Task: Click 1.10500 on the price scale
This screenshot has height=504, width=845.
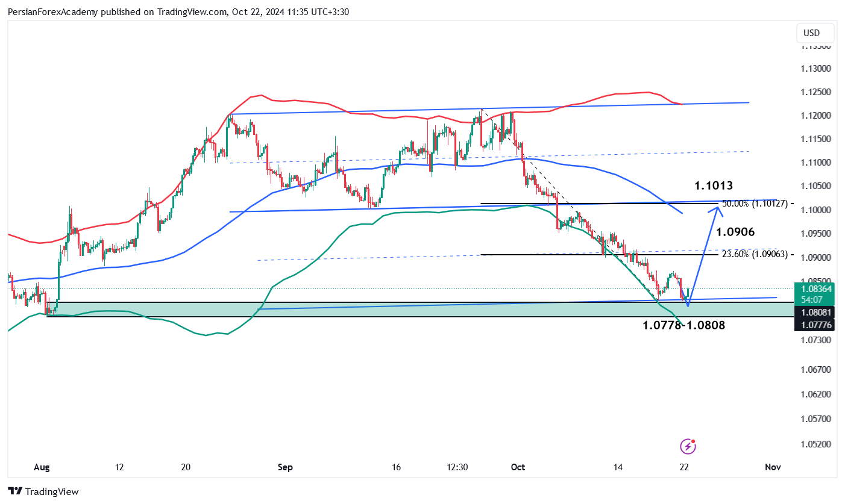Action: tap(817, 187)
